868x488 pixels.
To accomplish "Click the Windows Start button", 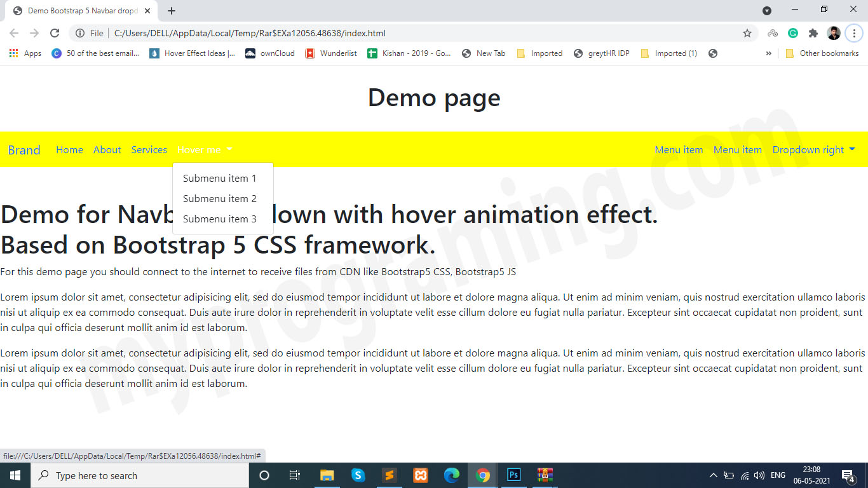I will pyautogui.click(x=14, y=475).
